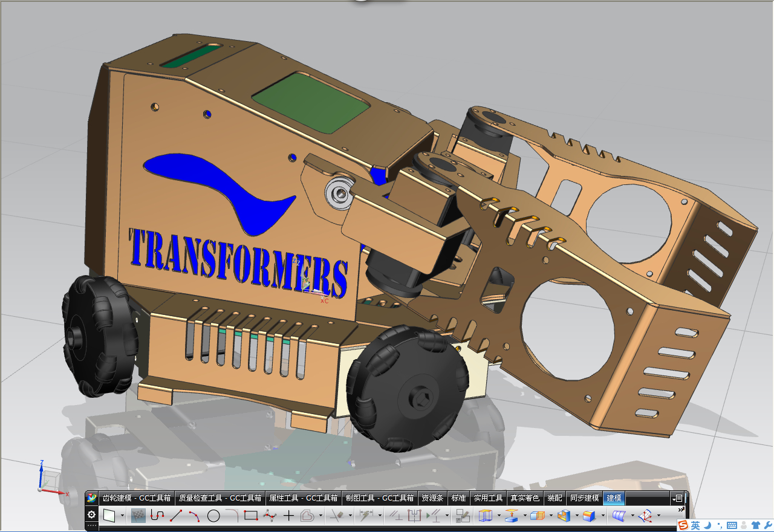774x532 pixels.
Task: Switch to the 真实着色 tab
Action: click(525, 498)
